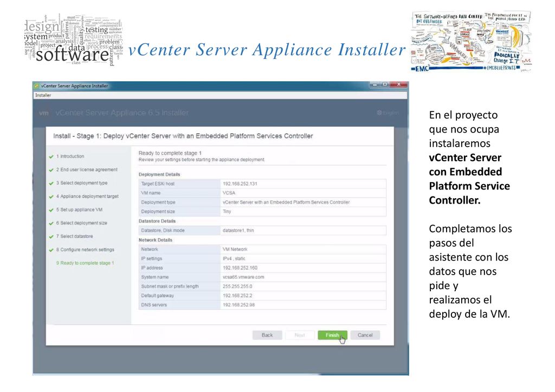Go to step 1 Introduction

coord(70,156)
